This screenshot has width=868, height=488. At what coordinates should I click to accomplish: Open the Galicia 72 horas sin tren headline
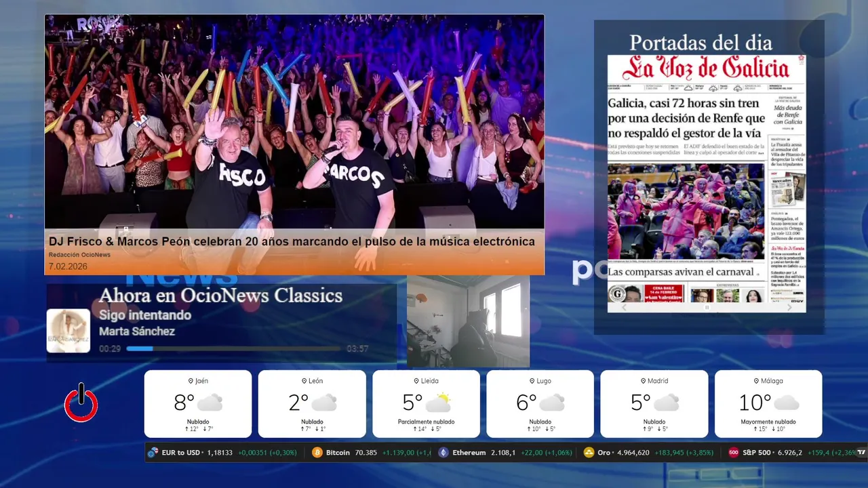click(686, 118)
